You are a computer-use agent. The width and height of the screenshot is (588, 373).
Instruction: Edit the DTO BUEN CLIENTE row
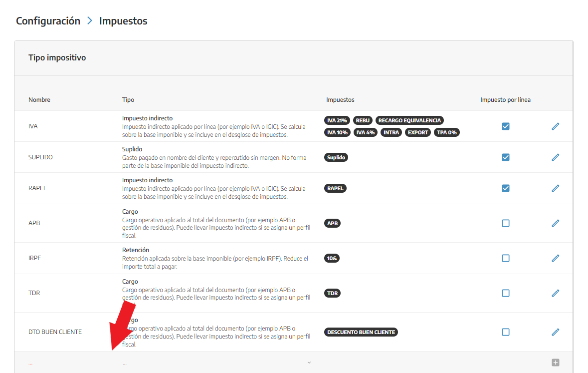point(555,332)
